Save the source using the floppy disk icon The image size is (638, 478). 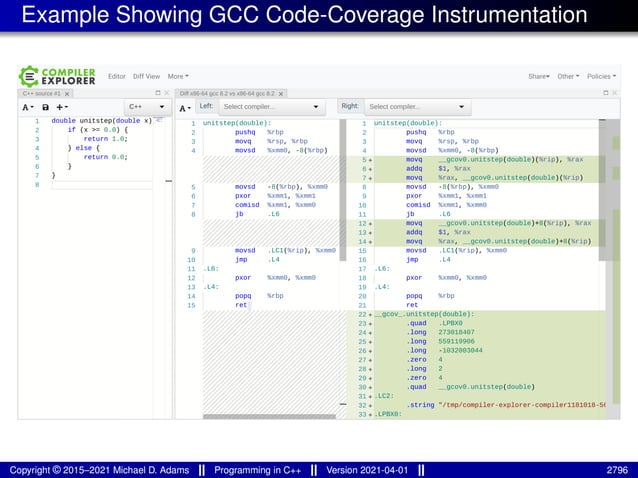pyautogui.click(x=46, y=107)
